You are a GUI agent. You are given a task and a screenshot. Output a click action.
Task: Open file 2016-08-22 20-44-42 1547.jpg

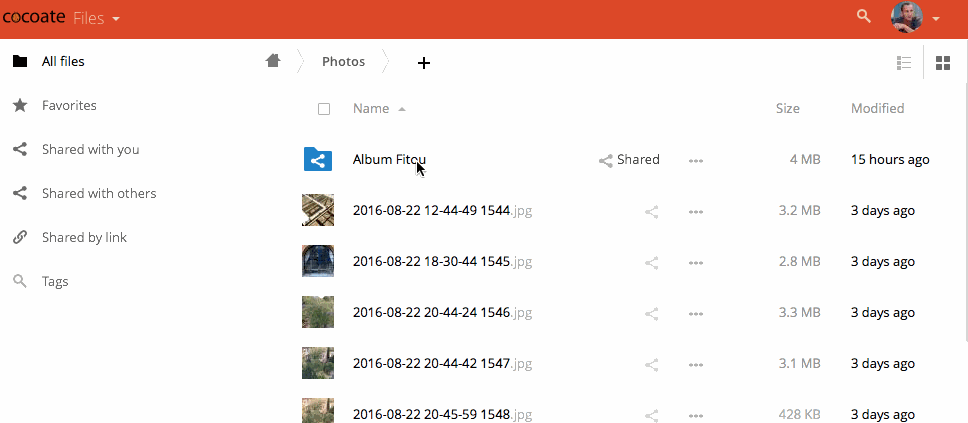coord(442,364)
